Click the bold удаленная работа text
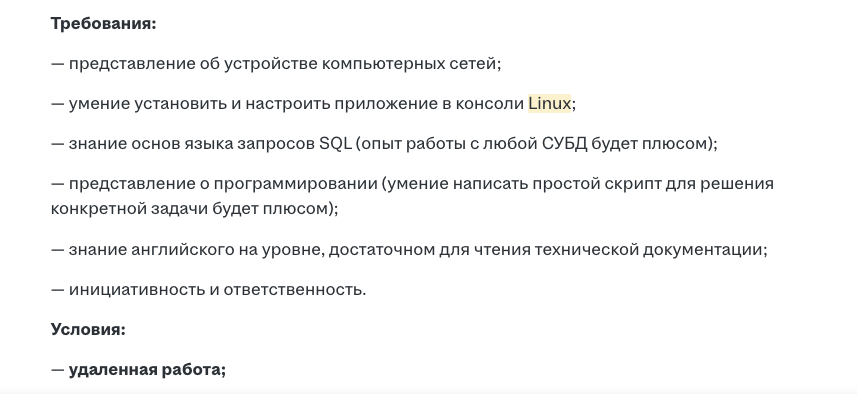The height and width of the screenshot is (405, 857). pyautogui.click(x=147, y=369)
